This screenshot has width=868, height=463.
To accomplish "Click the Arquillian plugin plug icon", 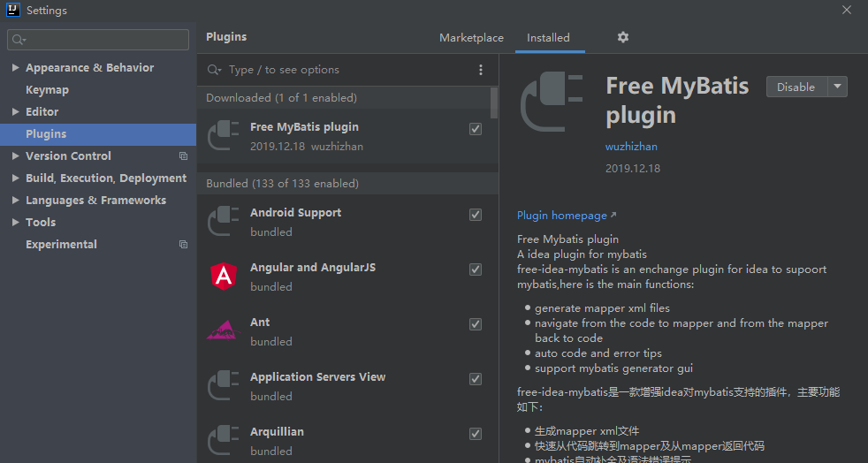I will pos(224,440).
